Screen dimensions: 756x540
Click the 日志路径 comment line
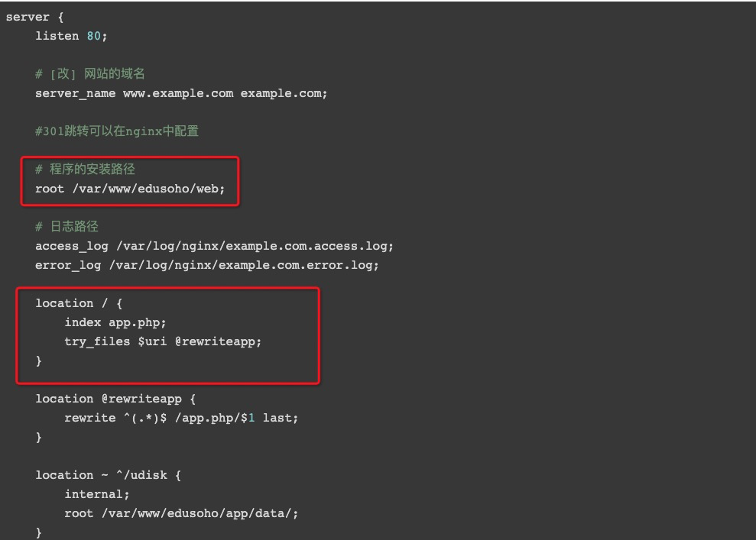[x=67, y=226]
